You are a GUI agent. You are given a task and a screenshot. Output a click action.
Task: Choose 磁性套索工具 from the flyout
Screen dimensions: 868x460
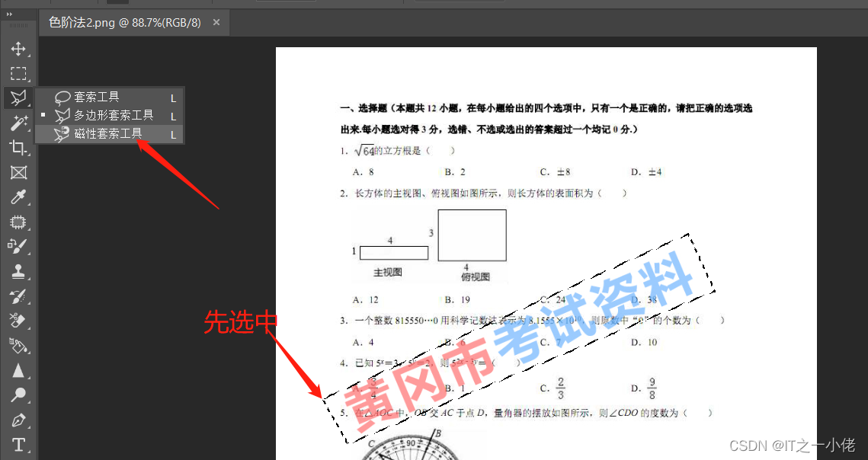(x=110, y=134)
